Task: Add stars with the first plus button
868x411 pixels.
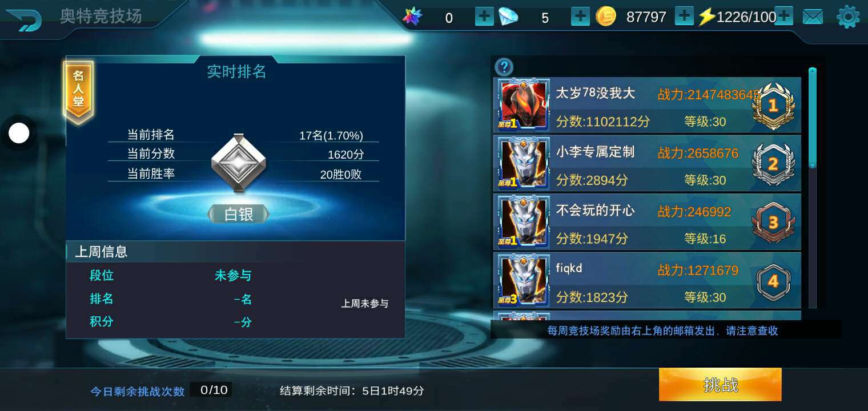Action: pyautogui.click(x=484, y=17)
